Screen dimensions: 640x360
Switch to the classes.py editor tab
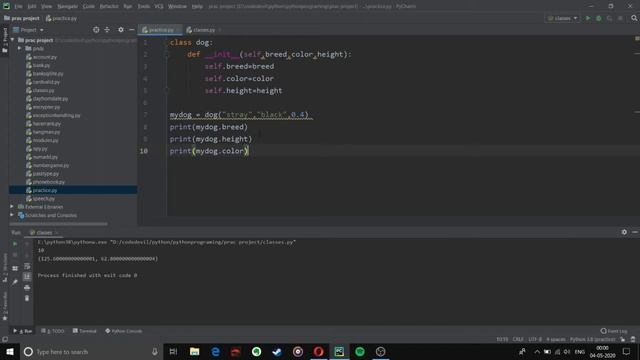coord(203,30)
